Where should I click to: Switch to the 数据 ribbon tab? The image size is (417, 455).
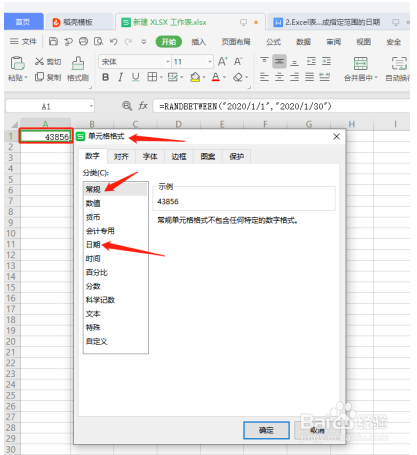[304, 42]
